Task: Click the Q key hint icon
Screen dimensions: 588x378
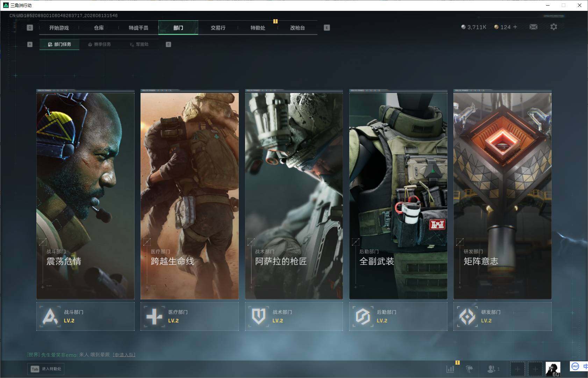Action: click(x=30, y=28)
